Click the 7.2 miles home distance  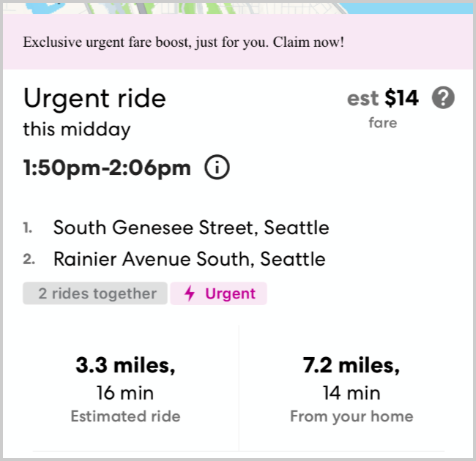click(x=352, y=365)
